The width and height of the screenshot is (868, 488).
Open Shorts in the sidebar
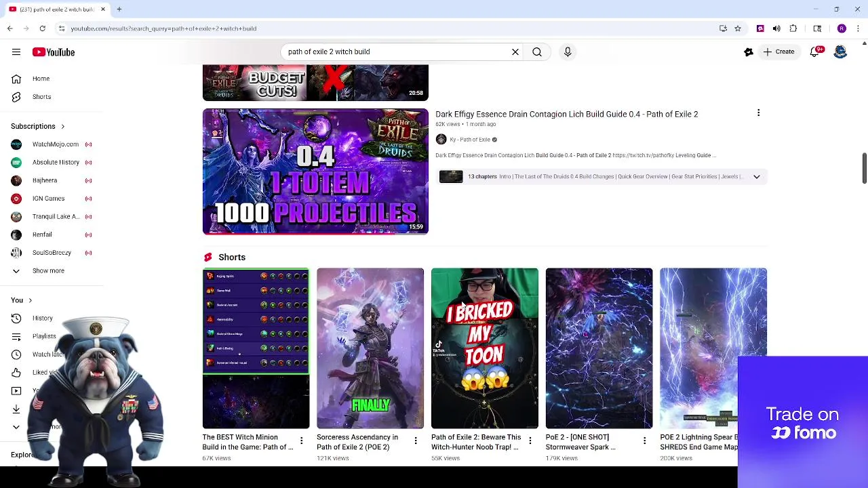(41, 97)
